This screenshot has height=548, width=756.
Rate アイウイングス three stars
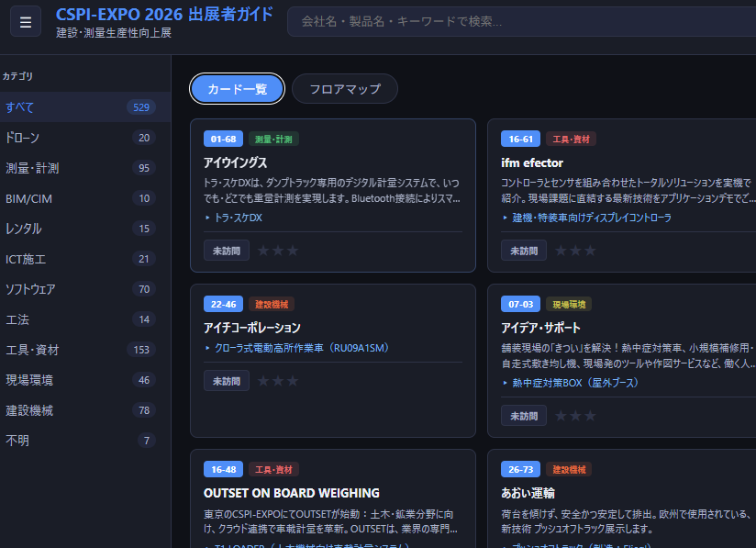(293, 251)
